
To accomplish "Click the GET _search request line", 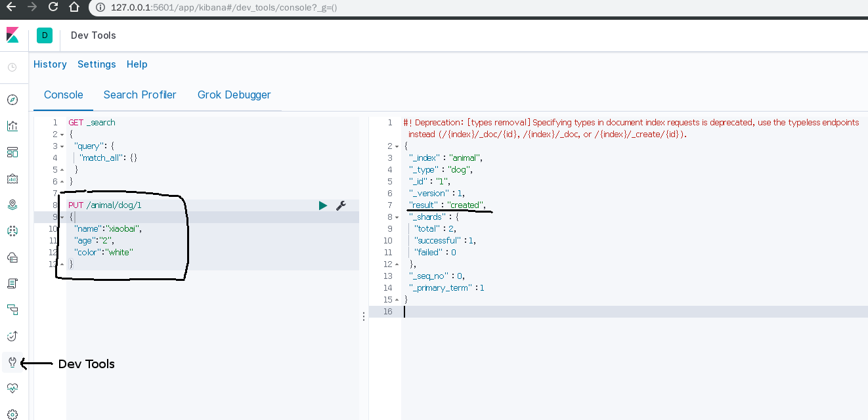I will click(x=92, y=123).
